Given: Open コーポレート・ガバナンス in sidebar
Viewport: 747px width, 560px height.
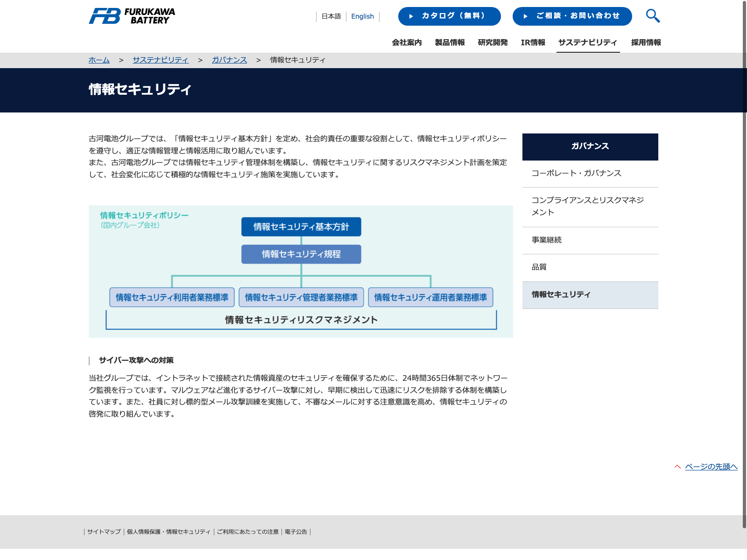Looking at the screenshot, I should 576,173.
